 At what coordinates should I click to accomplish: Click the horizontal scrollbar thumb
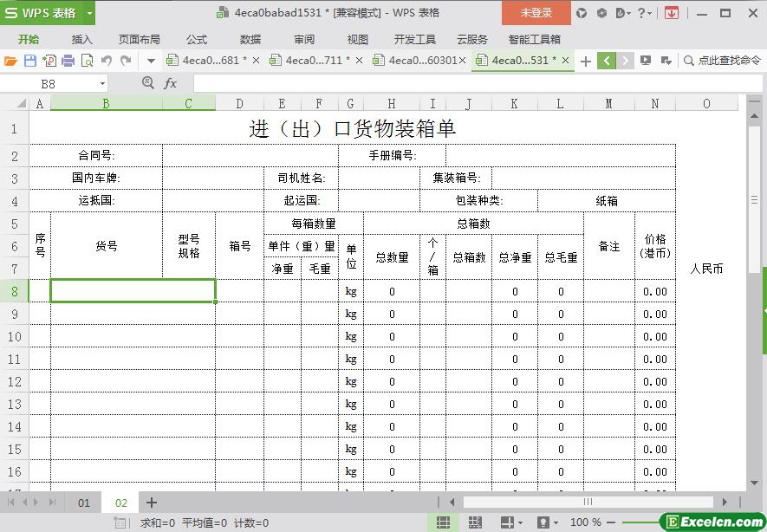point(588,503)
